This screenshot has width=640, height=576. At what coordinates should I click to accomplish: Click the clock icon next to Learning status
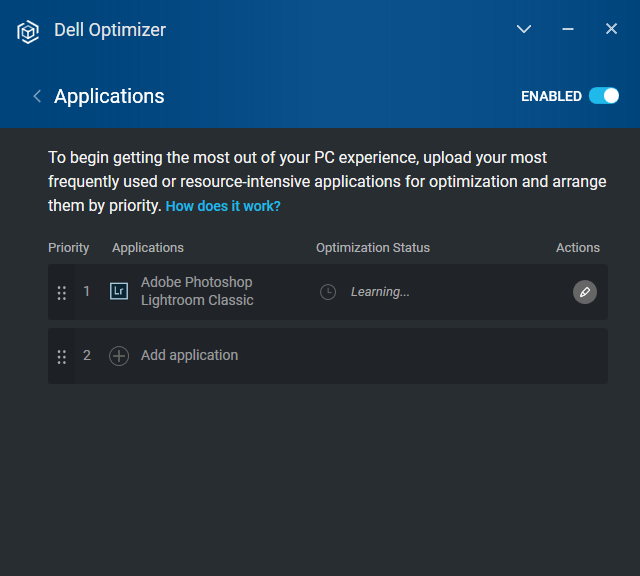pyautogui.click(x=328, y=292)
